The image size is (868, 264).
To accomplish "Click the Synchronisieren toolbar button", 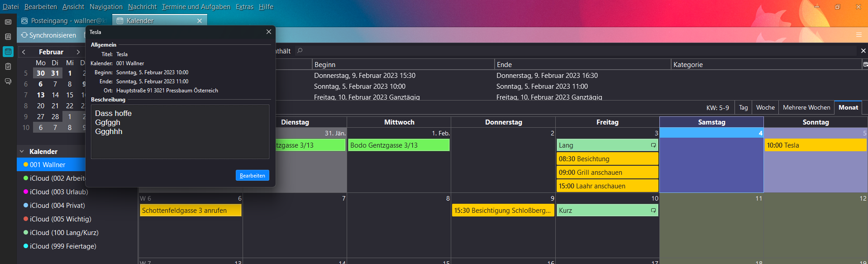I will tap(48, 35).
